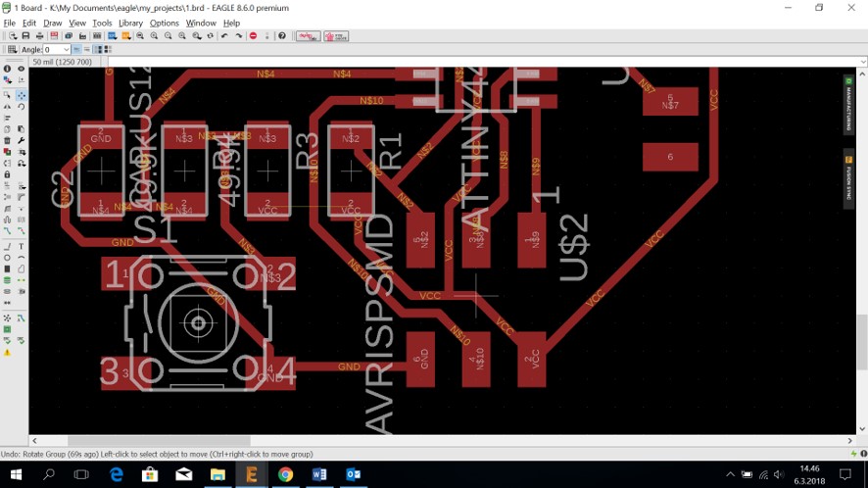Click the Errors warning triangle icon
The width and height of the screenshot is (868, 488).
[x=7, y=353]
